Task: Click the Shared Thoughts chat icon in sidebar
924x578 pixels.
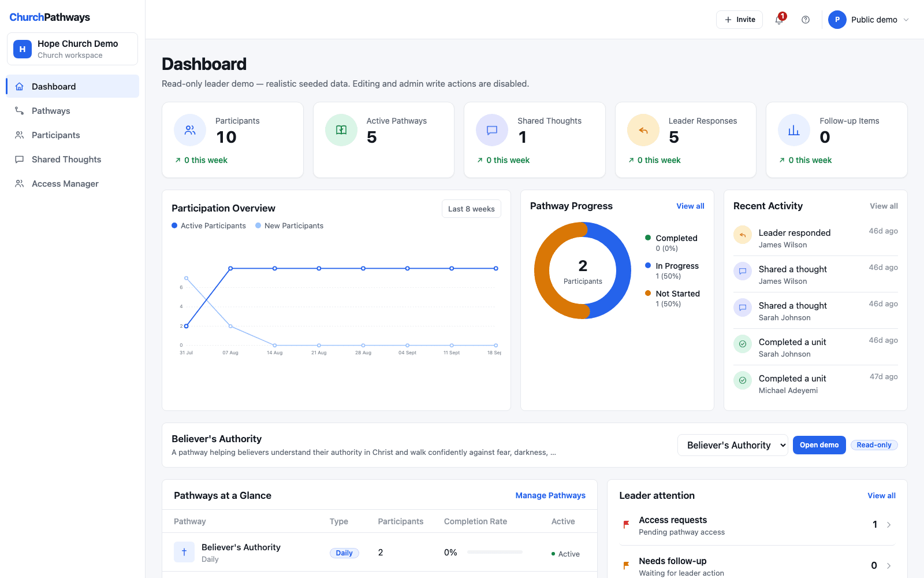Action: (x=20, y=160)
